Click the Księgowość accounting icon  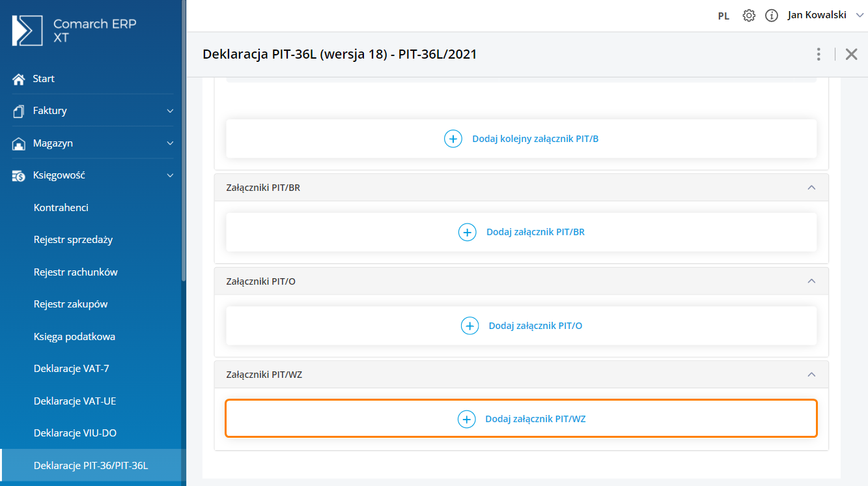click(19, 175)
